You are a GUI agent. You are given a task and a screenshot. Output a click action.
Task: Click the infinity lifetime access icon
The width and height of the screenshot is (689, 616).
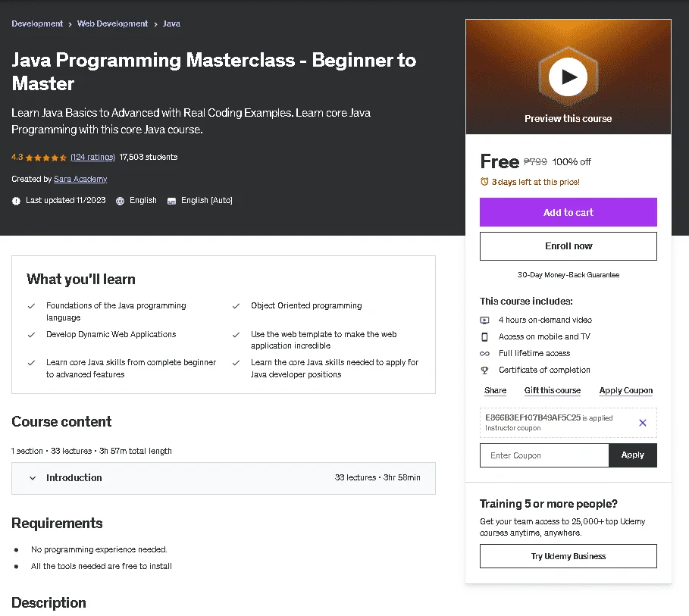(x=484, y=354)
